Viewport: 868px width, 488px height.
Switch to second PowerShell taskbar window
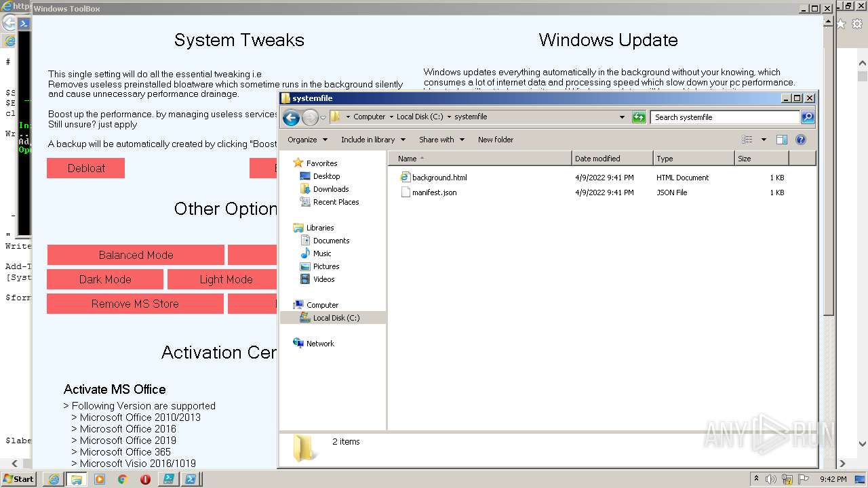tap(191, 479)
